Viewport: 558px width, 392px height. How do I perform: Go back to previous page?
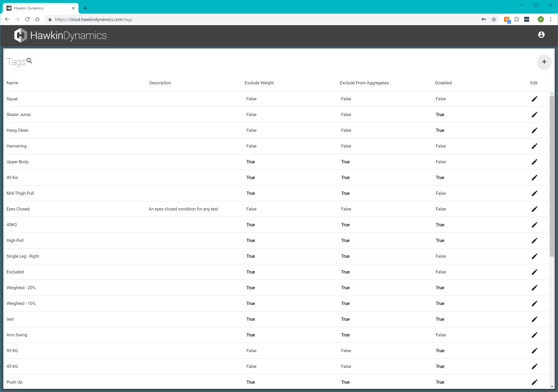pyautogui.click(x=7, y=19)
